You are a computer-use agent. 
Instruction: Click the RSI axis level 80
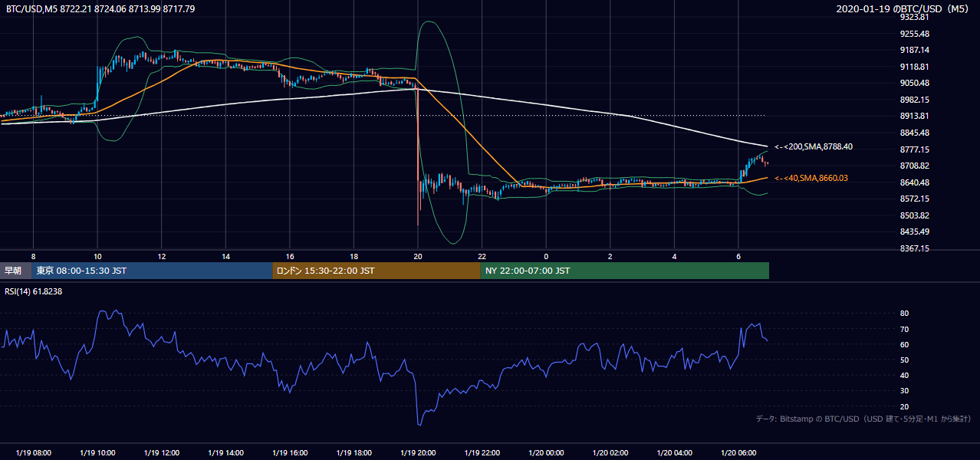[904, 314]
